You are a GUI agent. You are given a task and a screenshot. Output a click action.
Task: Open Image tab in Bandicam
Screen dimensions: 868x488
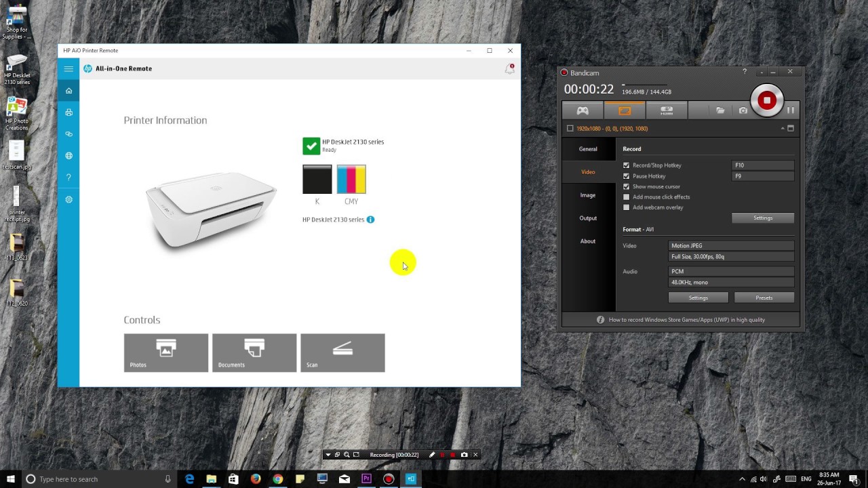point(588,195)
